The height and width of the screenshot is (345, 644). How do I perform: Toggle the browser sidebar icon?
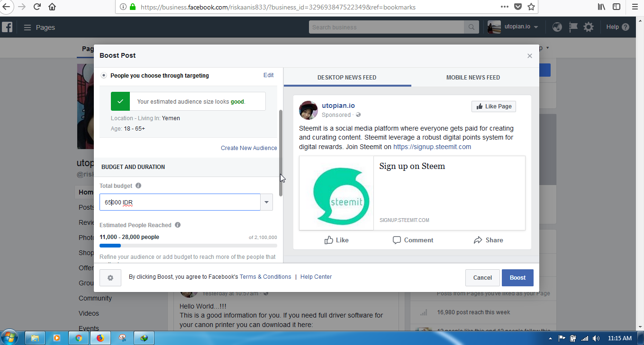tap(617, 7)
